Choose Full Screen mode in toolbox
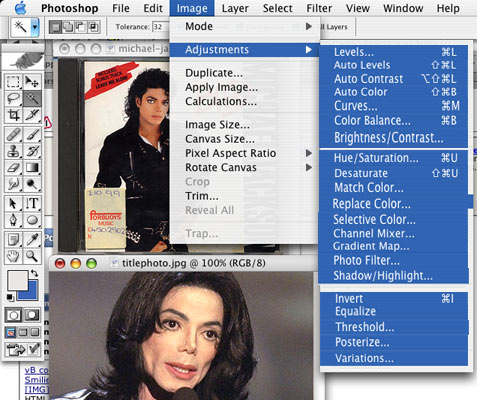The height and width of the screenshot is (400, 477). [x=35, y=332]
